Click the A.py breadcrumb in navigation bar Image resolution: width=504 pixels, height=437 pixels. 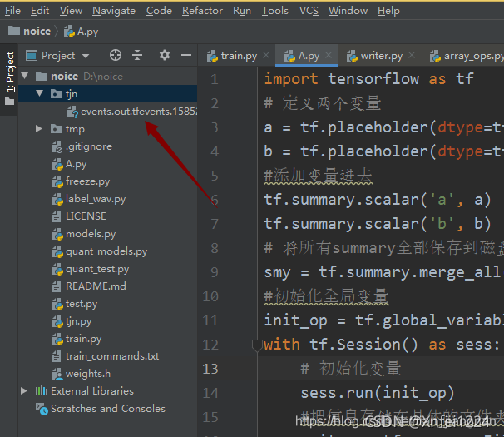pyautogui.click(x=81, y=32)
